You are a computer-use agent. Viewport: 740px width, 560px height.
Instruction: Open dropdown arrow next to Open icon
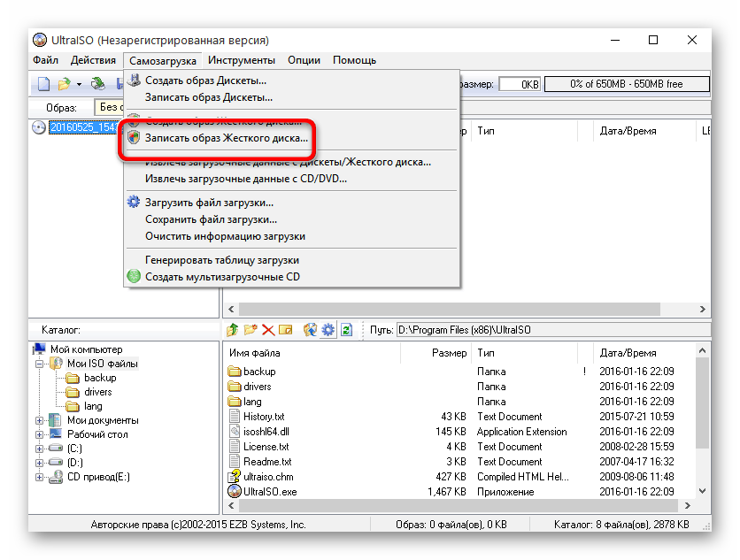coord(79,85)
